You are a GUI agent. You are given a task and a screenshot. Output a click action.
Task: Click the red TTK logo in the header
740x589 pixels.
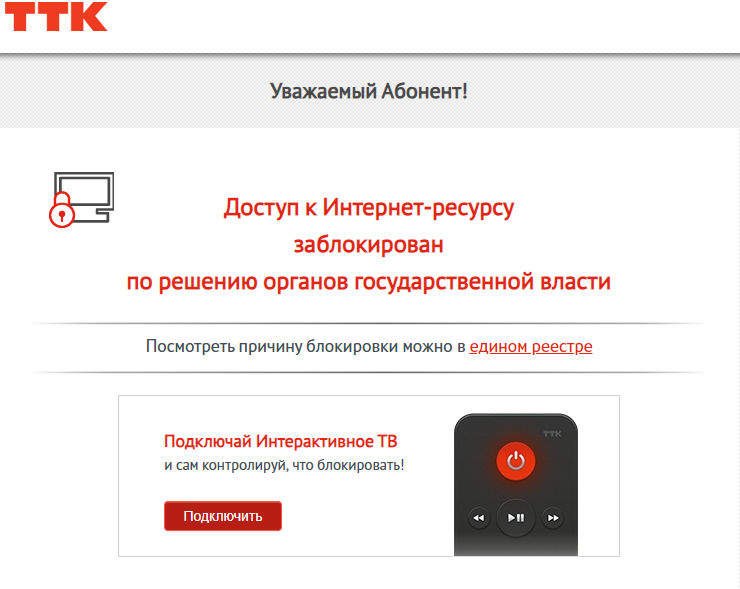click(56, 17)
